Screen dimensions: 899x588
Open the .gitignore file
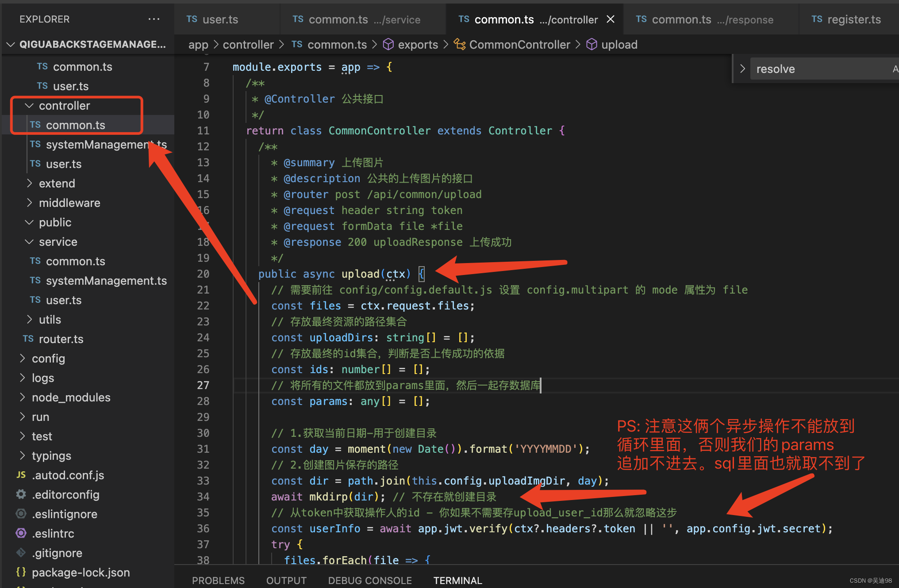(88, 553)
